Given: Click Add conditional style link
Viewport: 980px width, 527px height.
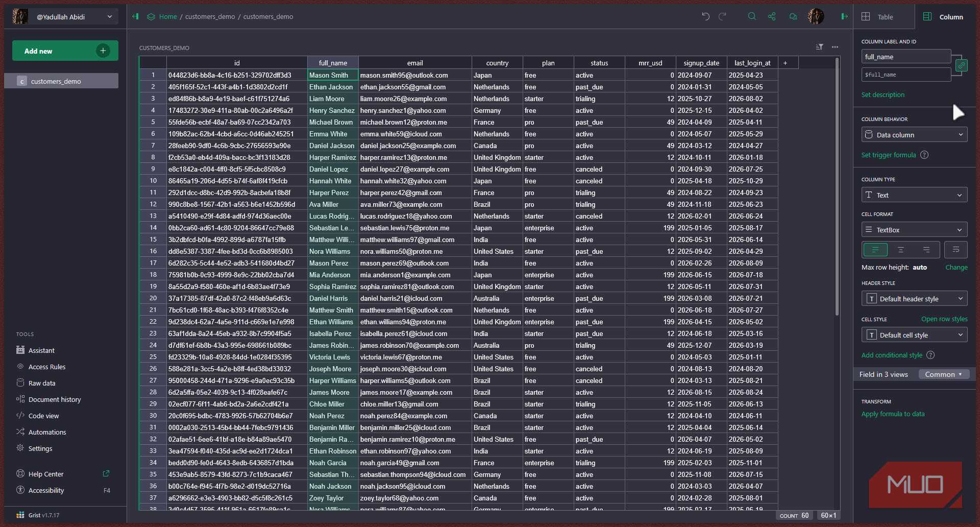Looking at the screenshot, I should [x=892, y=355].
